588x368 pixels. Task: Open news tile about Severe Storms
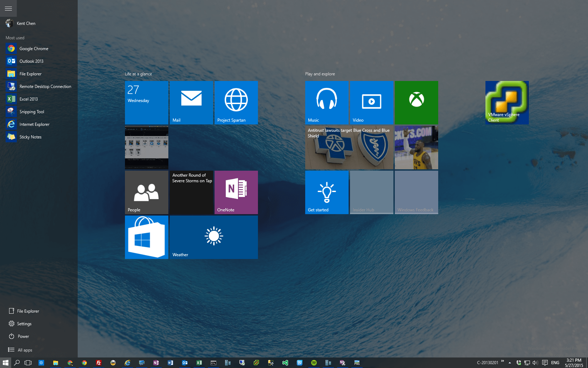191,192
